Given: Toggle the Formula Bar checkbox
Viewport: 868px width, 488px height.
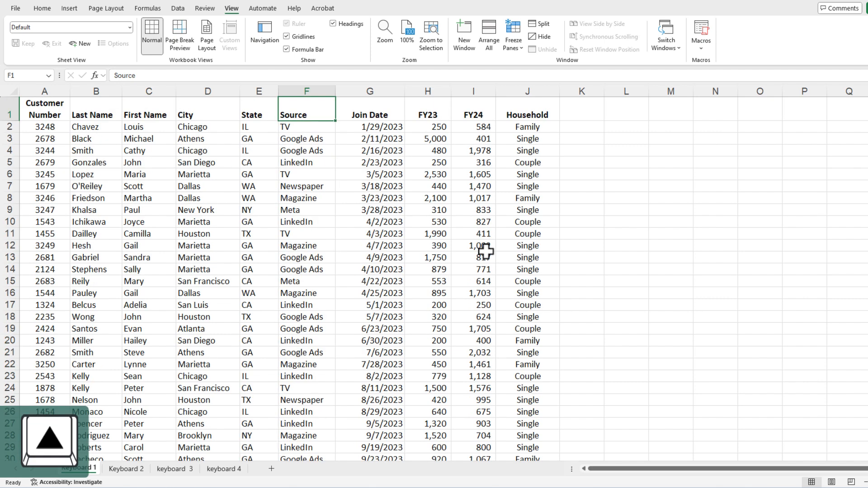Looking at the screenshot, I should [287, 49].
